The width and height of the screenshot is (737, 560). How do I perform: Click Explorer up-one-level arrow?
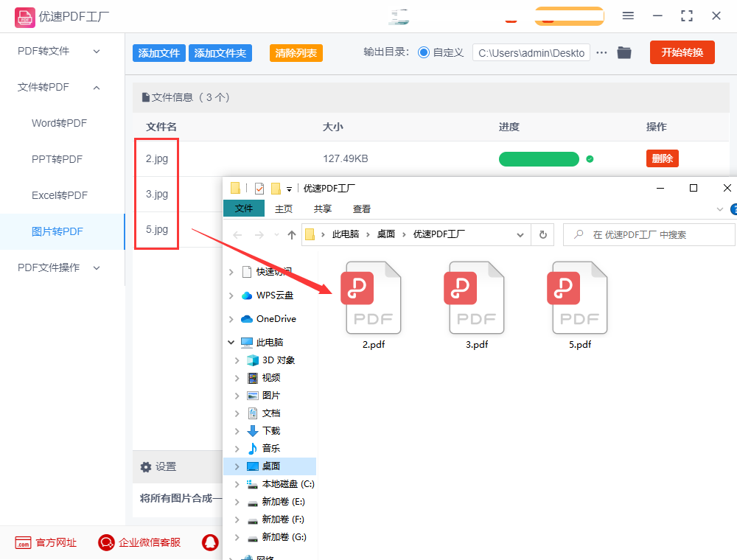tap(291, 234)
